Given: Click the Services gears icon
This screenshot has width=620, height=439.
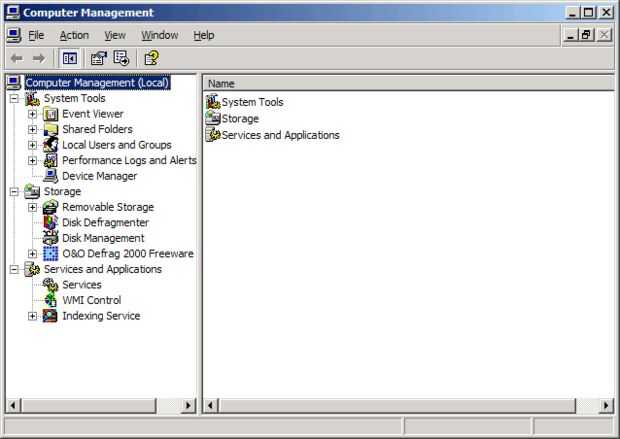Looking at the screenshot, I should pos(51,285).
